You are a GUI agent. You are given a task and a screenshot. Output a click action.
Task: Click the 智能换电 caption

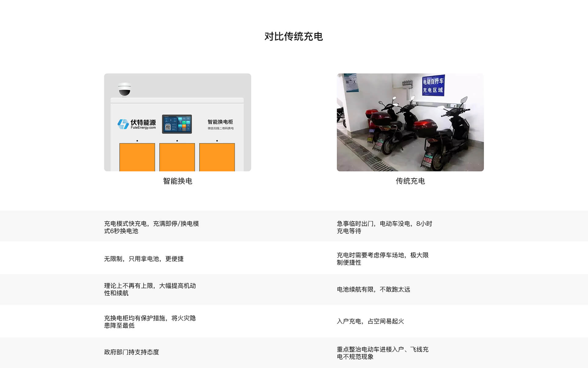pos(178,181)
